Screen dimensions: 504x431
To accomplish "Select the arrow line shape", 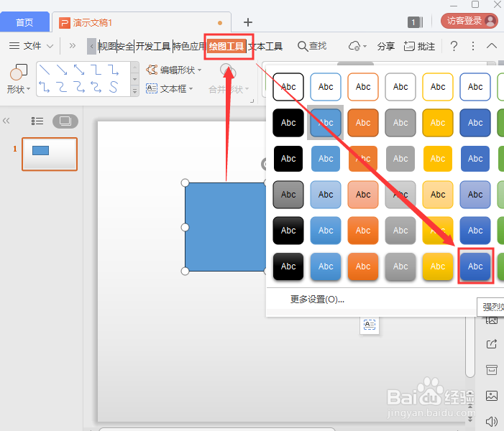I will click(x=62, y=70).
